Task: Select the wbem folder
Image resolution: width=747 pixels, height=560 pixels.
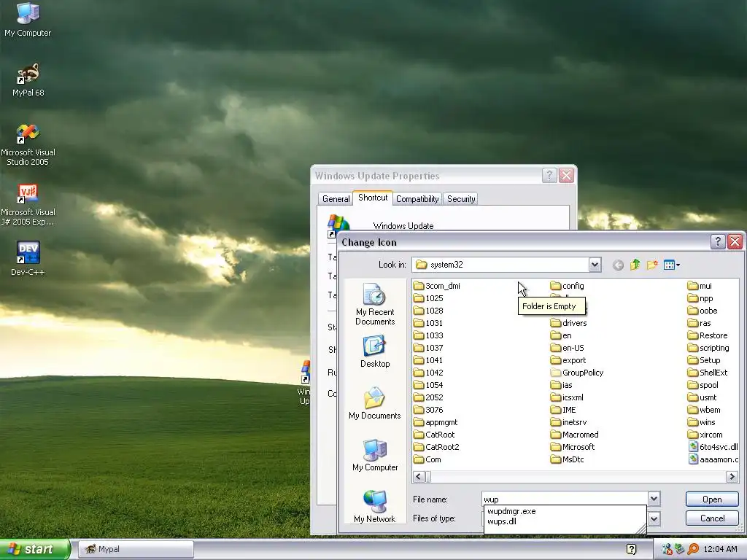Action: coord(704,410)
